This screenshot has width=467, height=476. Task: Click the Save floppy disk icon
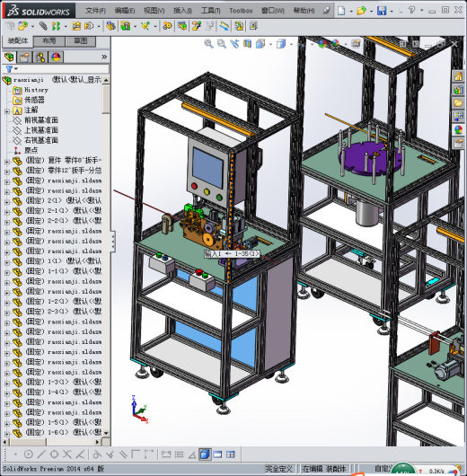[382, 11]
